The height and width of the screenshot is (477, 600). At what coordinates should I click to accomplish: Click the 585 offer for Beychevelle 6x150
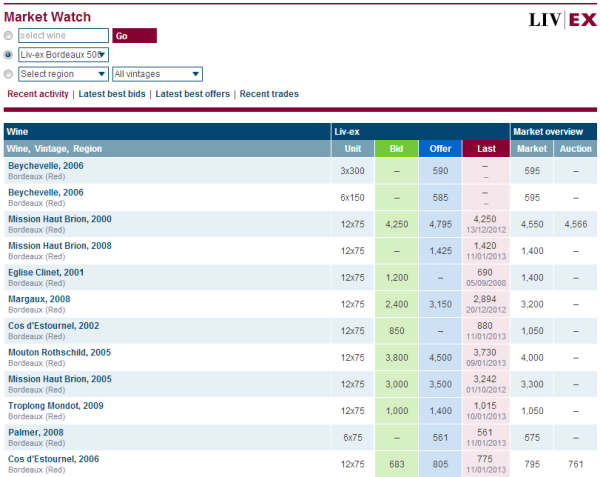tap(440, 198)
